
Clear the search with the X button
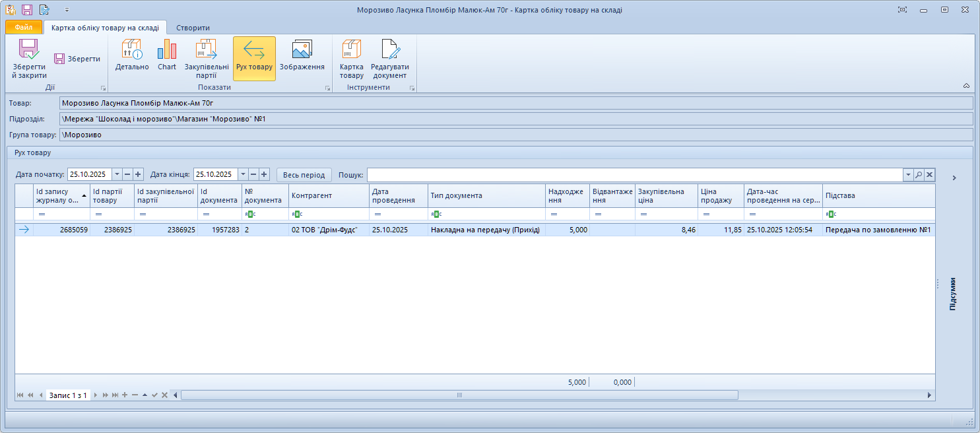tap(929, 174)
